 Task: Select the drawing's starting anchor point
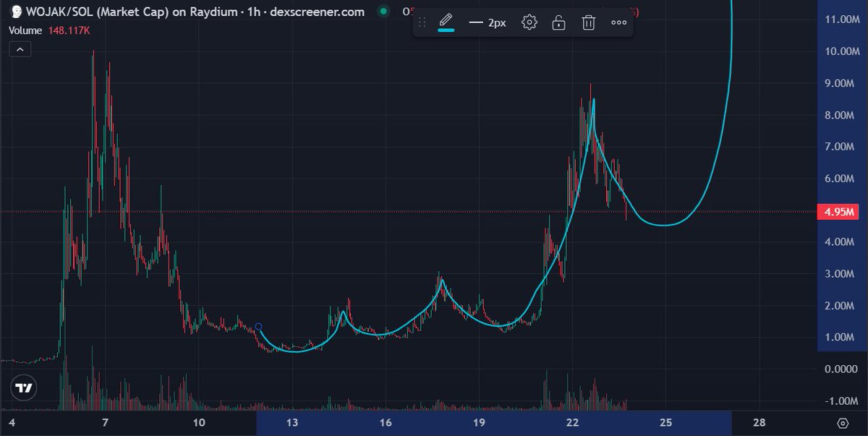click(259, 327)
